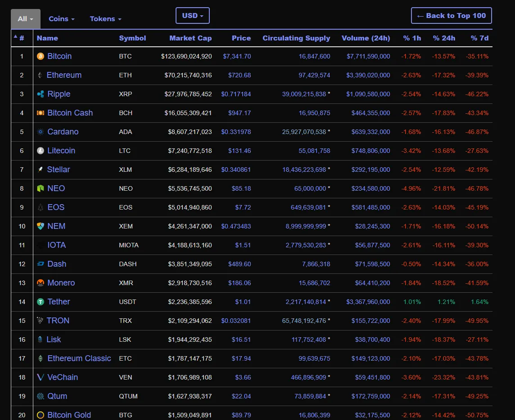
Task: Click the Tether logo icon
Action: [41, 302]
